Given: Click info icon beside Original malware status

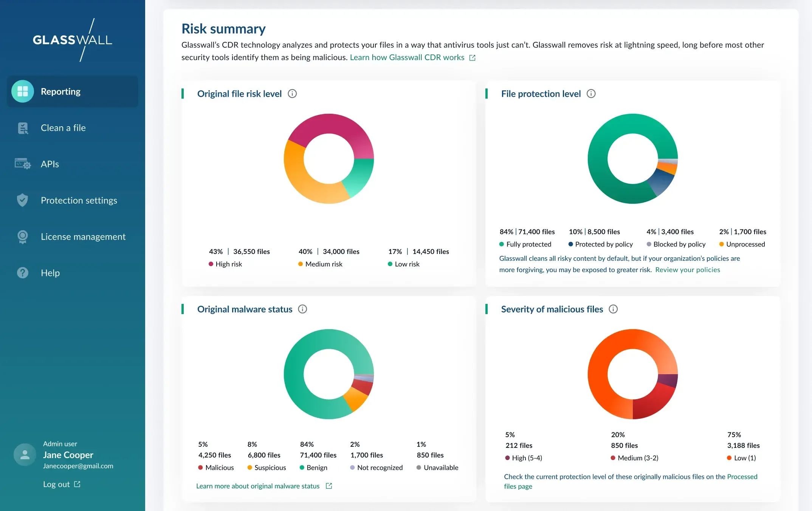Looking at the screenshot, I should (x=302, y=309).
